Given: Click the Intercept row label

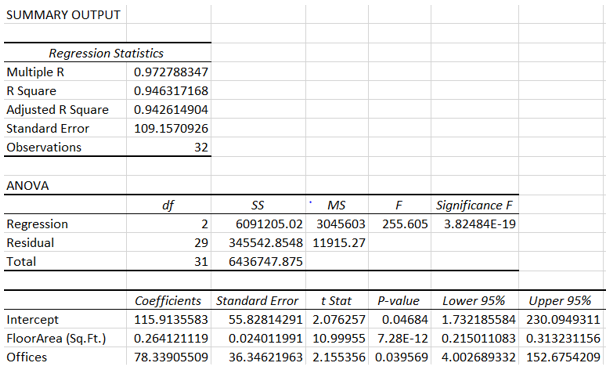Looking at the screenshot, I should point(32,320).
